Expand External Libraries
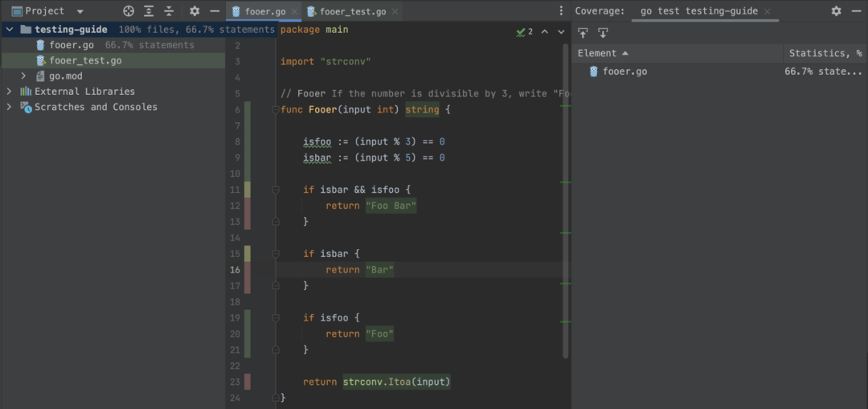 pos(10,92)
